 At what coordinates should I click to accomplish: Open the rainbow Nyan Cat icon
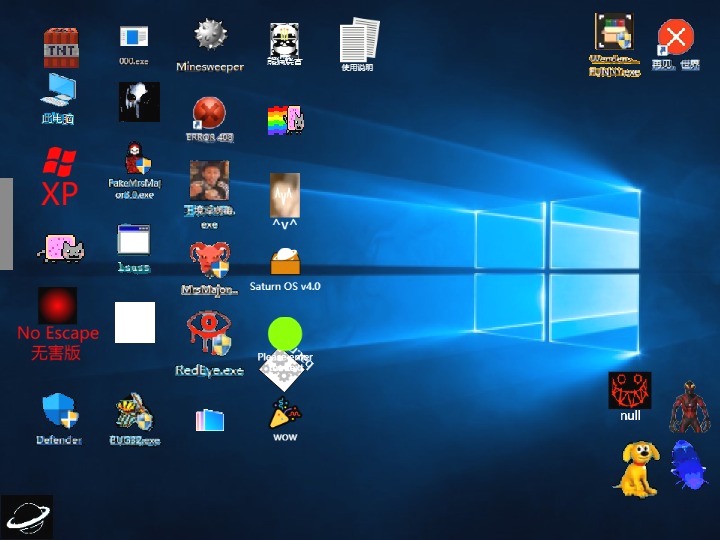click(285, 120)
